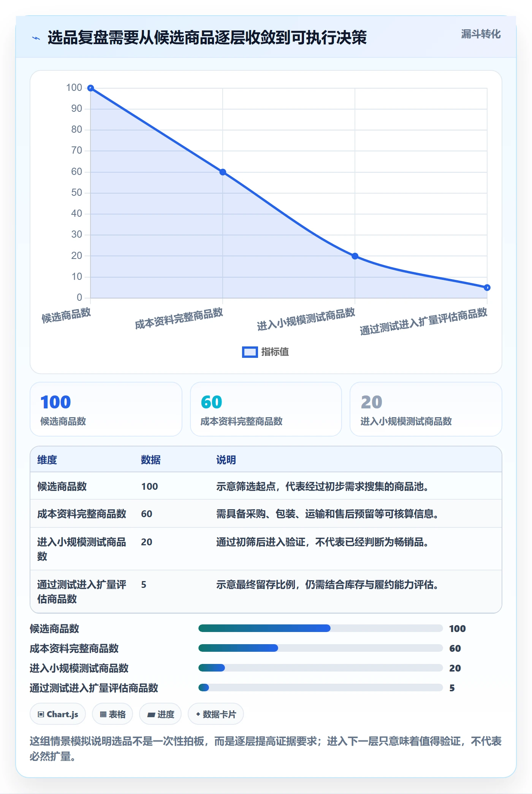Click the 数据卡片 tag chip
The width and height of the screenshot is (532, 794).
pos(216,714)
